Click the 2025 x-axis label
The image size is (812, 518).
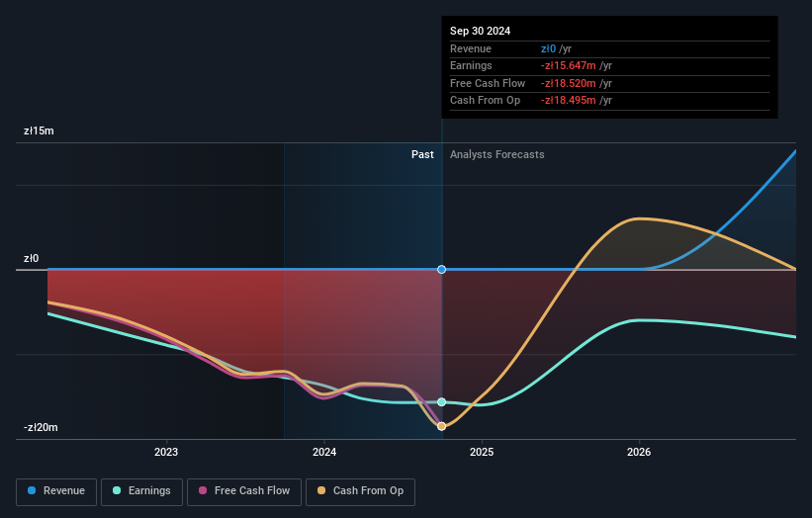482,453
